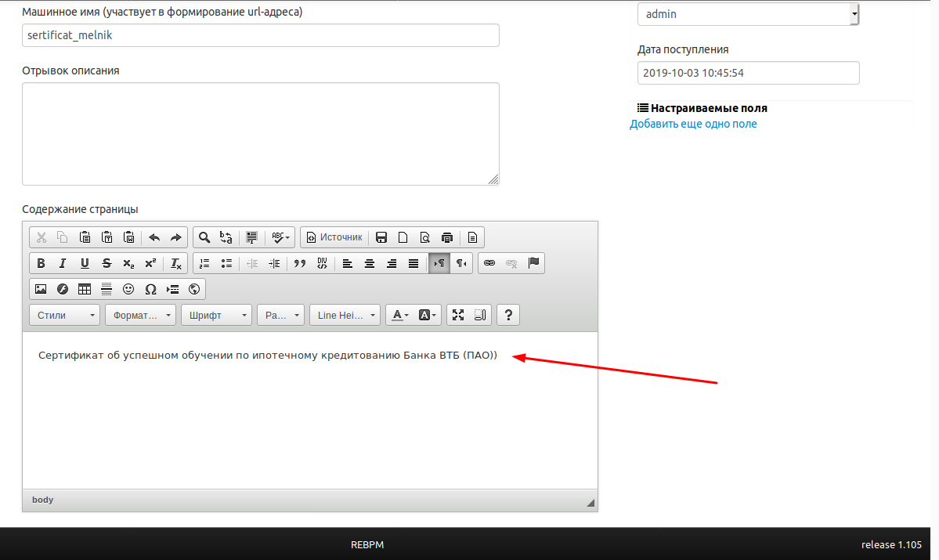Image resolution: width=939 pixels, height=560 pixels.
Task: Open the font size Ра... dropdown
Action: click(281, 315)
